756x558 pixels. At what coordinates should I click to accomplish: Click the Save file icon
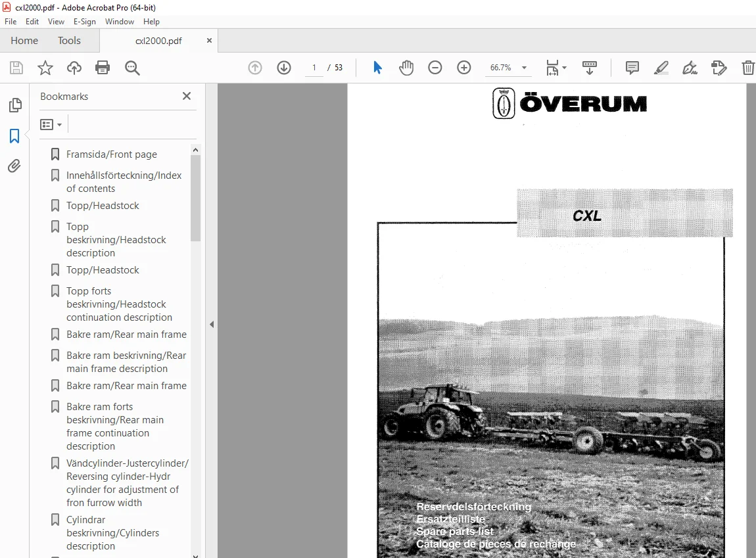[x=16, y=68]
